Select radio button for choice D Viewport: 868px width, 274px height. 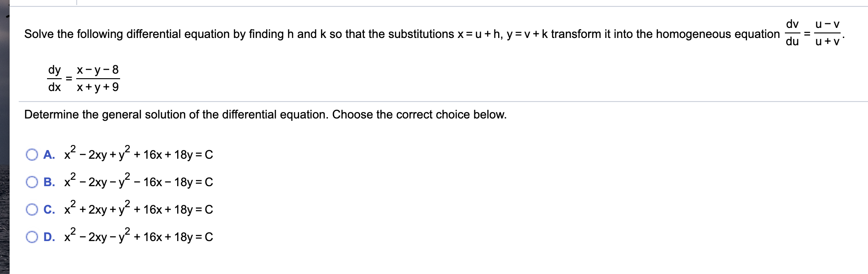click(x=32, y=237)
